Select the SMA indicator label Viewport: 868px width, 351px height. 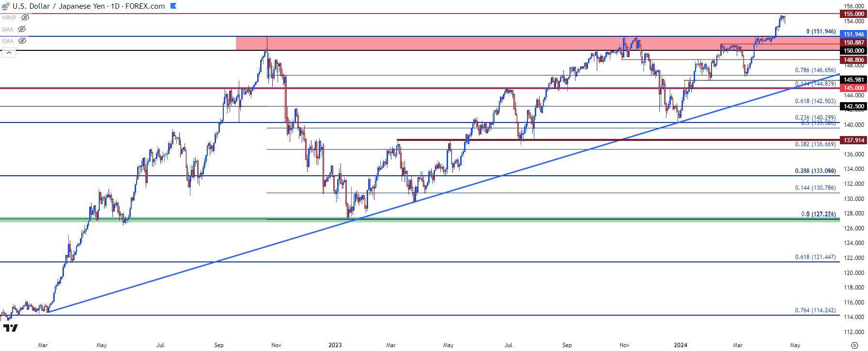click(x=8, y=29)
